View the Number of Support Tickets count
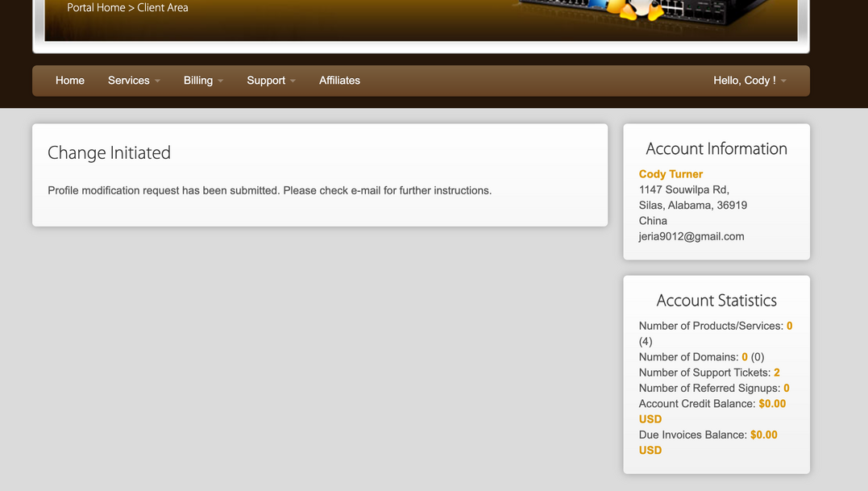This screenshot has height=491, width=868. tap(776, 372)
